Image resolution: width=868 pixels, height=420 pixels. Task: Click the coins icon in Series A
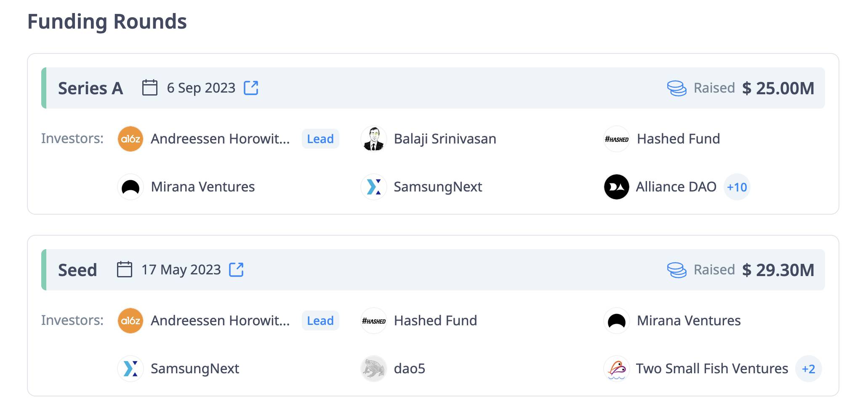pyautogui.click(x=677, y=88)
